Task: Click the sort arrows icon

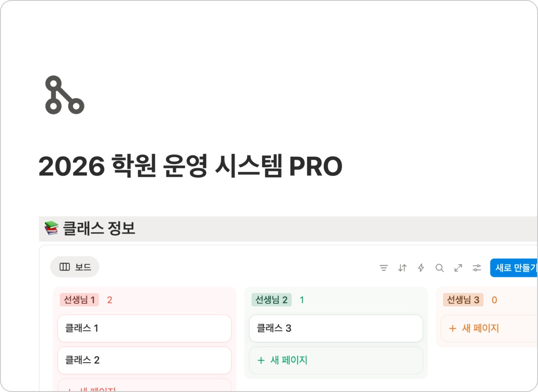Action: coord(402,268)
